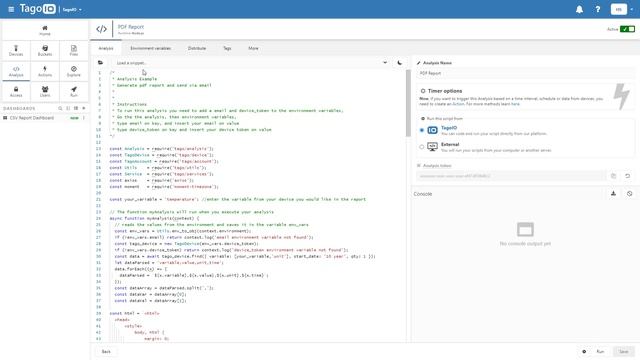The image size is (640, 360).
Task: Switch to the Analysis tab
Action: [x=106, y=48]
